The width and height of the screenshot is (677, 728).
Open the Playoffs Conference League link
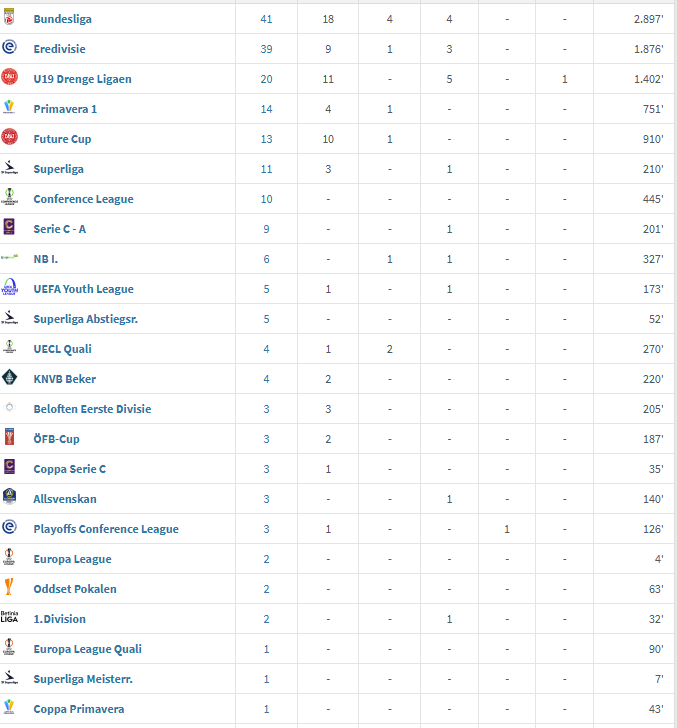click(x=106, y=529)
